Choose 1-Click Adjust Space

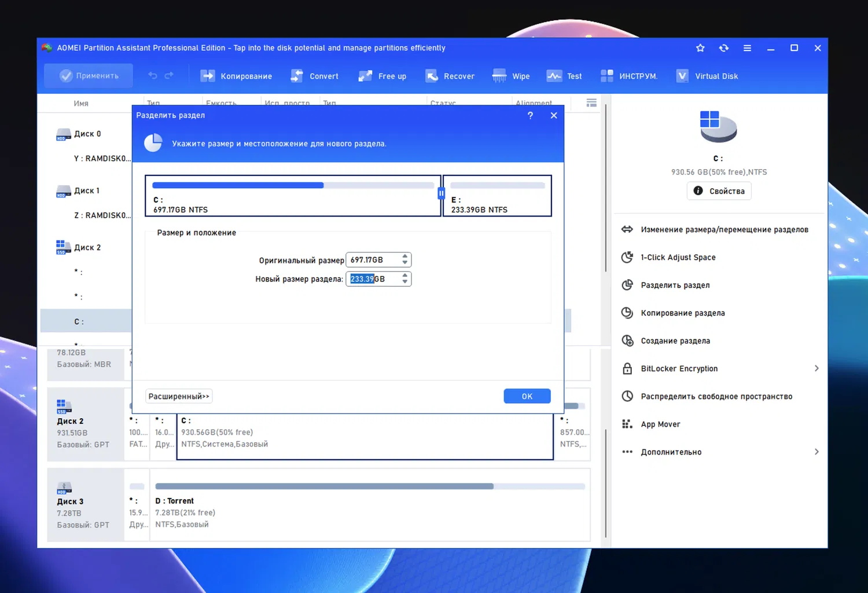[678, 257]
